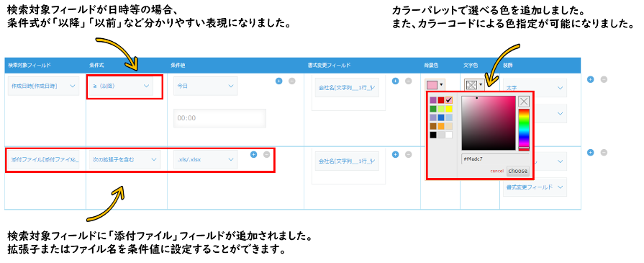Viewport: 644px width, 263px height.
Task: Pick the light blue palette swatch
Action: [449, 117]
